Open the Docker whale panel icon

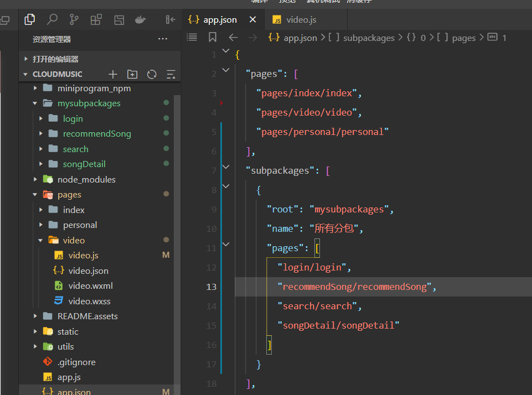point(141,20)
